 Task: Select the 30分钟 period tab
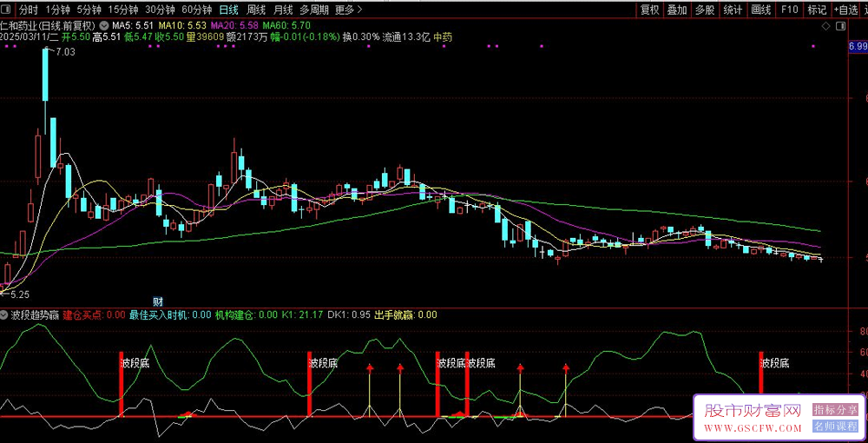click(x=160, y=10)
